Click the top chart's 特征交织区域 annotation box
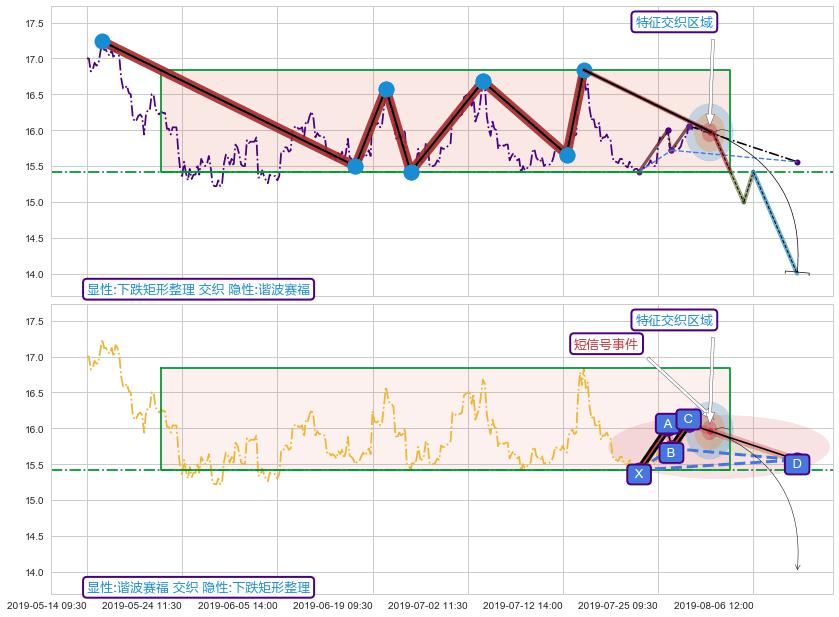The image size is (839, 617). pyautogui.click(x=676, y=22)
